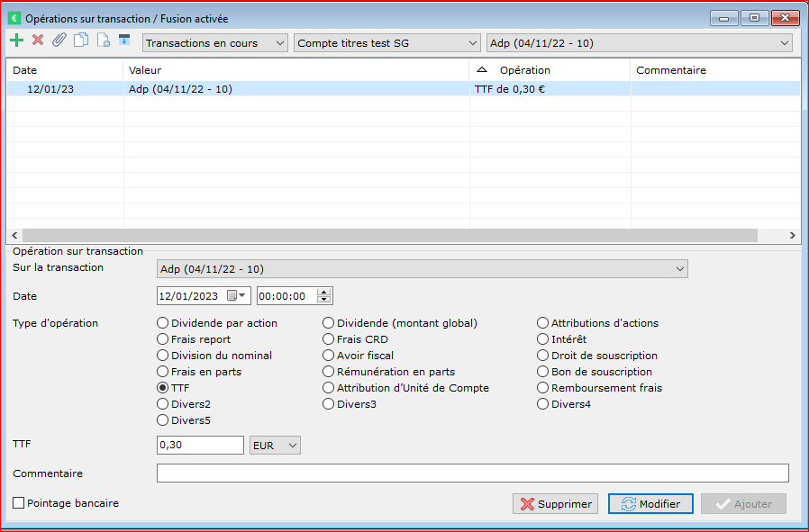Open EUR currency dropdown
The height and width of the screenshot is (532, 809).
(x=275, y=446)
